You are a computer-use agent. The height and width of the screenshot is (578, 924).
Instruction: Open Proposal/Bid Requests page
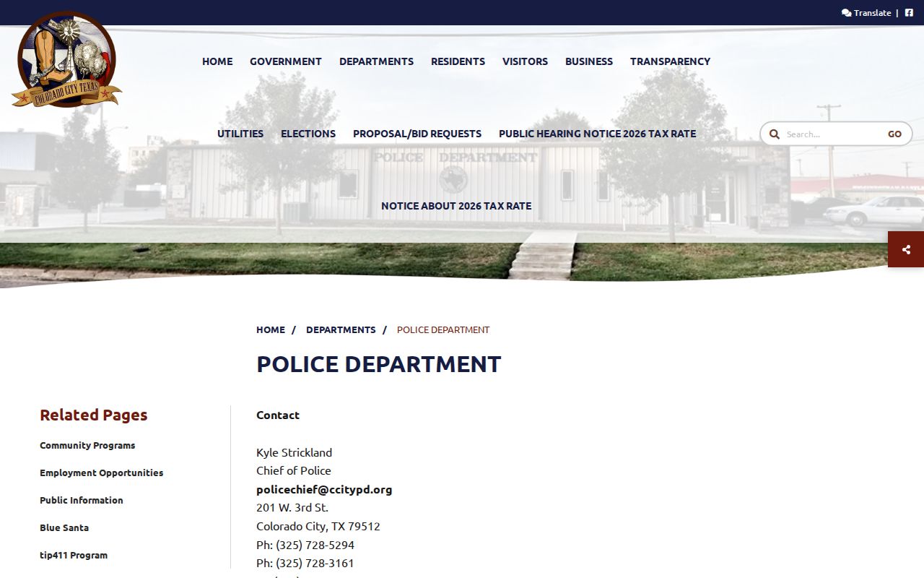click(x=417, y=134)
